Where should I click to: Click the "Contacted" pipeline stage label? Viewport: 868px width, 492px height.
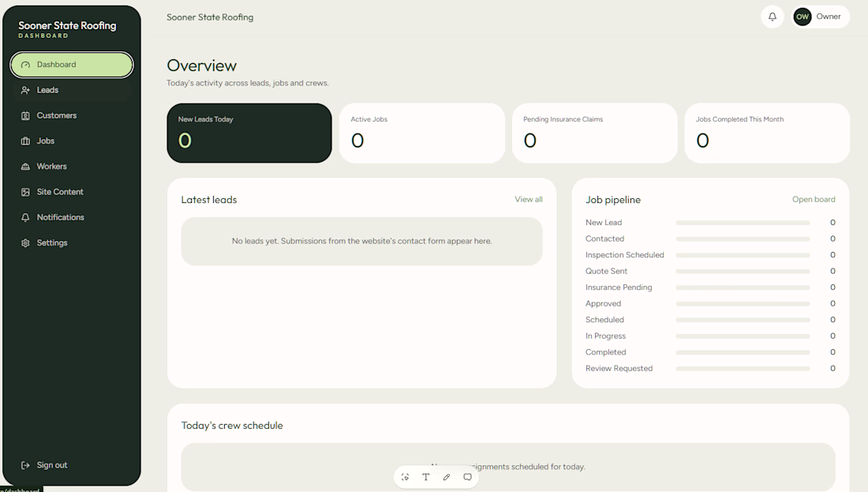(x=605, y=238)
